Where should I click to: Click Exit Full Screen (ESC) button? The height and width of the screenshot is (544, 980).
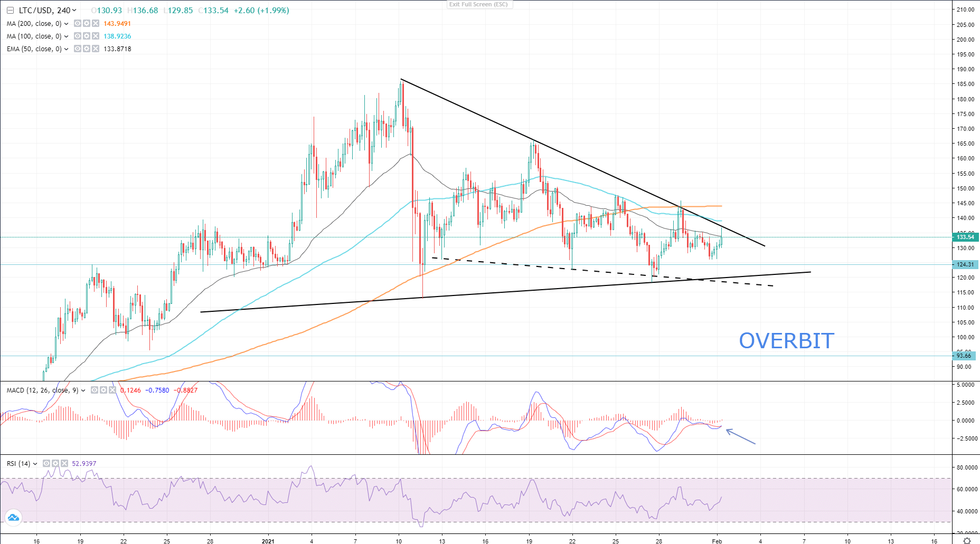click(x=479, y=4)
